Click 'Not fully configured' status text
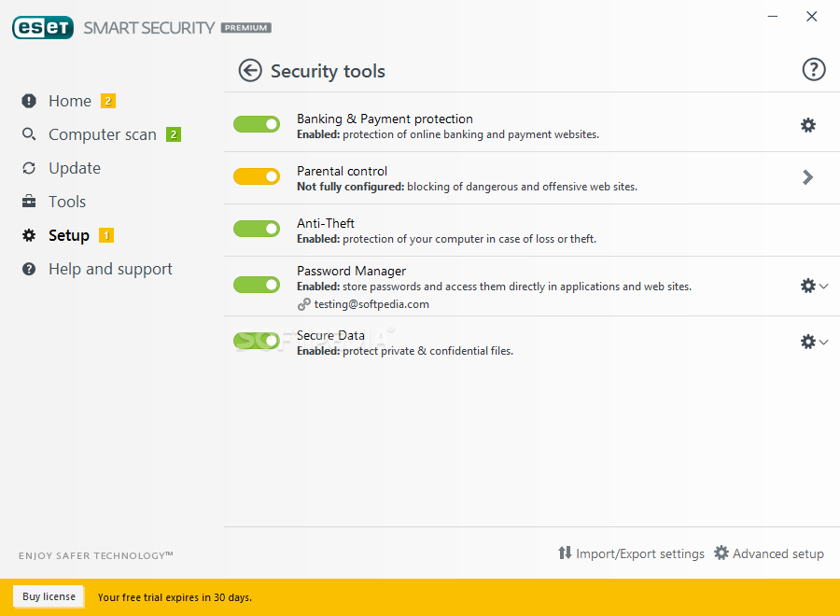This screenshot has width=840, height=616. click(x=350, y=187)
